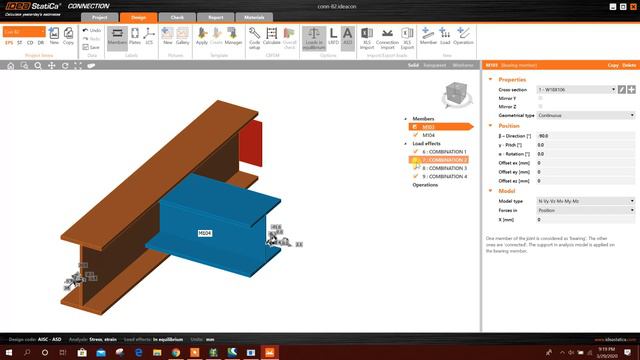The width and height of the screenshot is (640, 360).
Task: Collapse the Load effects tree node
Action: point(406,144)
